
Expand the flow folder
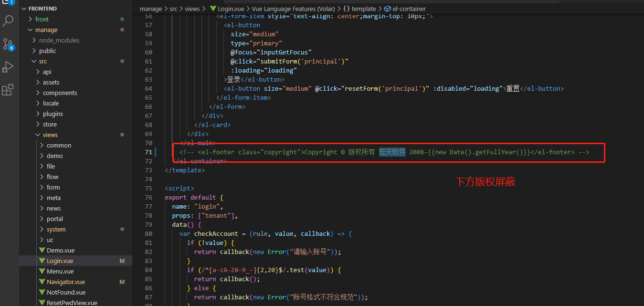pyautogui.click(x=53, y=177)
